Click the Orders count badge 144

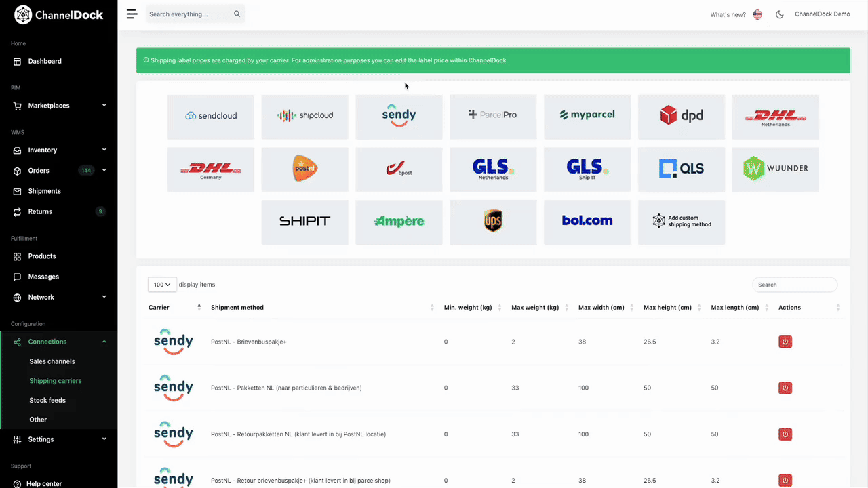(86, 171)
